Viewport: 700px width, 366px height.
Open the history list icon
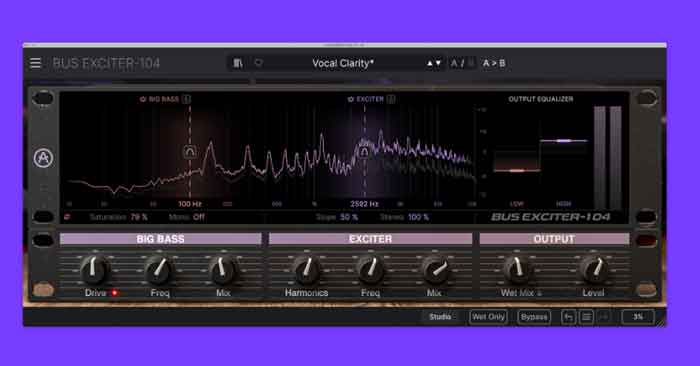pyautogui.click(x=586, y=317)
